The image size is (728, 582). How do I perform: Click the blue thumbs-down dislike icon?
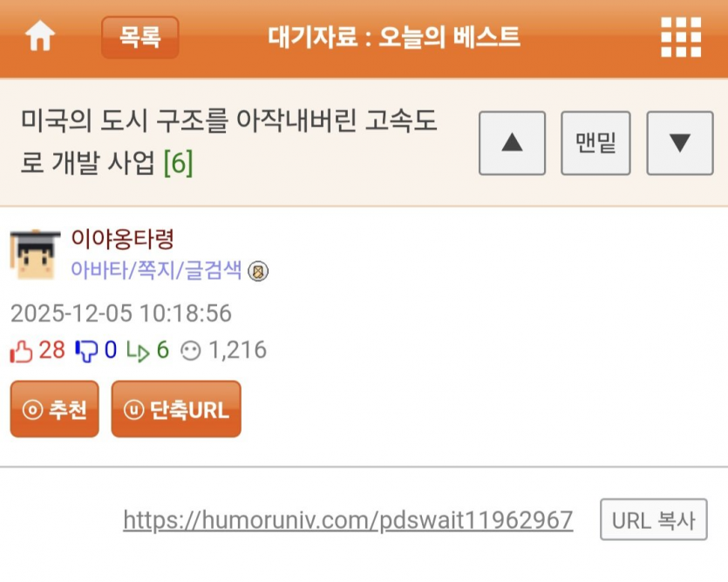(86, 351)
